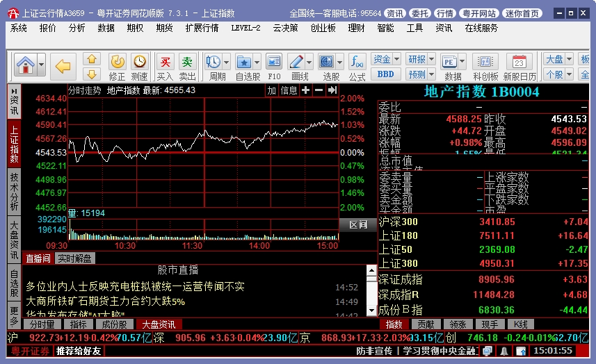Select the 贡献 tab
The width and height of the screenshot is (596, 364).
426,324
